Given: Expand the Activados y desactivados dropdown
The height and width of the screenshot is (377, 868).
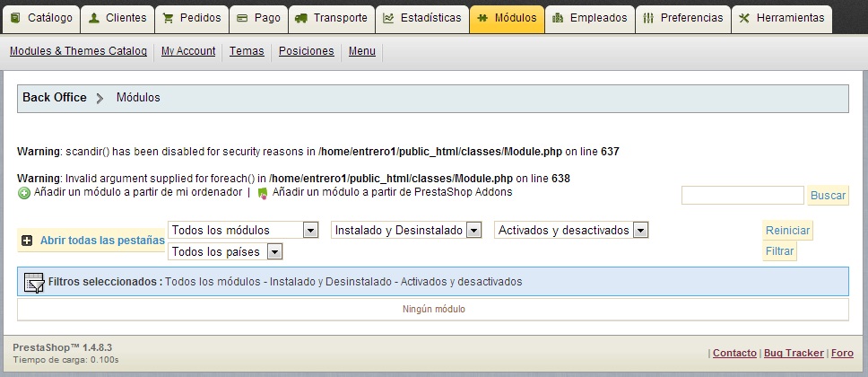Looking at the screenshot, I should 571,230.
